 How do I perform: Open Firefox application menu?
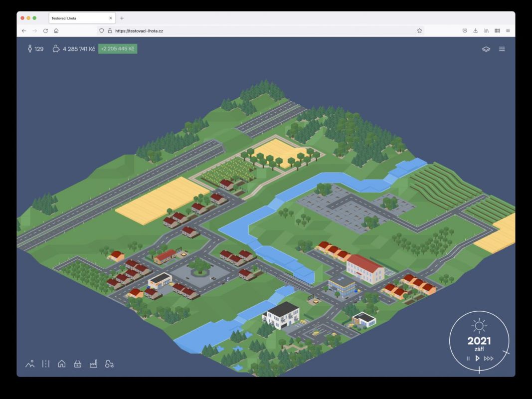[x=508, y=30]
